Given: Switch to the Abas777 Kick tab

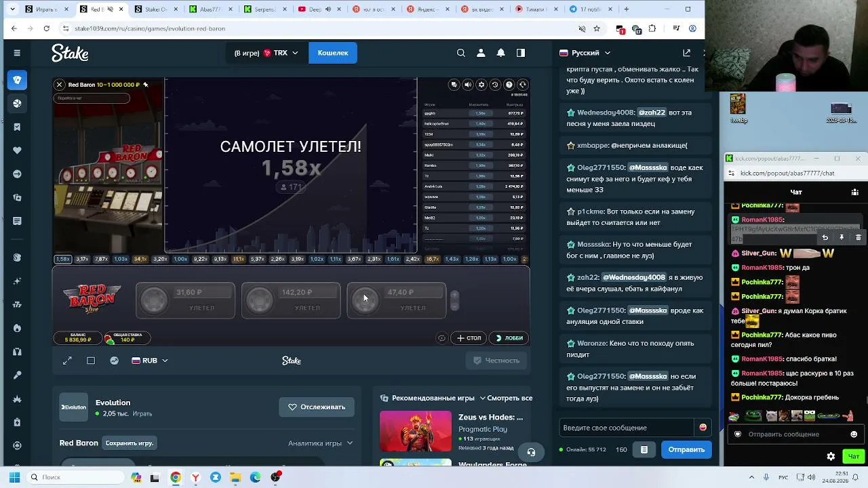Looking at the screenshot, I should click(x=212, y=9).
